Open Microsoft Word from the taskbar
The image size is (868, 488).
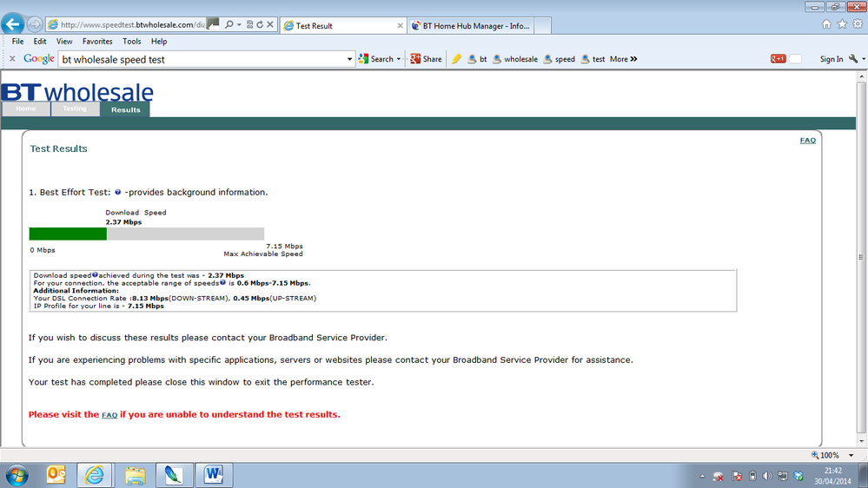pyautogui.click(x=214, y=475)
